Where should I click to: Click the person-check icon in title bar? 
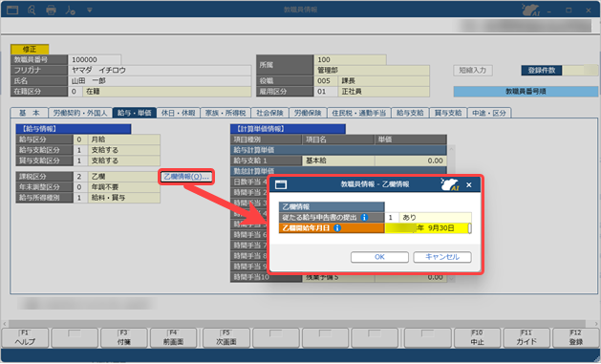tap(70, 11)
